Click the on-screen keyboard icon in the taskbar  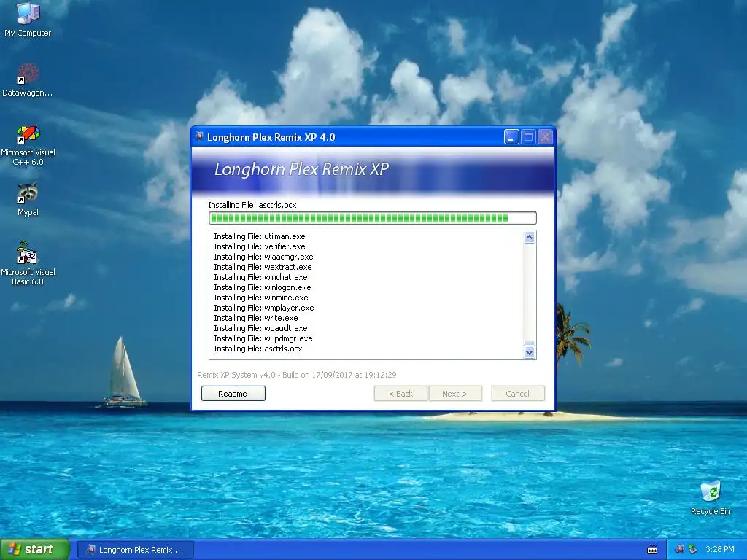(652, 550)
